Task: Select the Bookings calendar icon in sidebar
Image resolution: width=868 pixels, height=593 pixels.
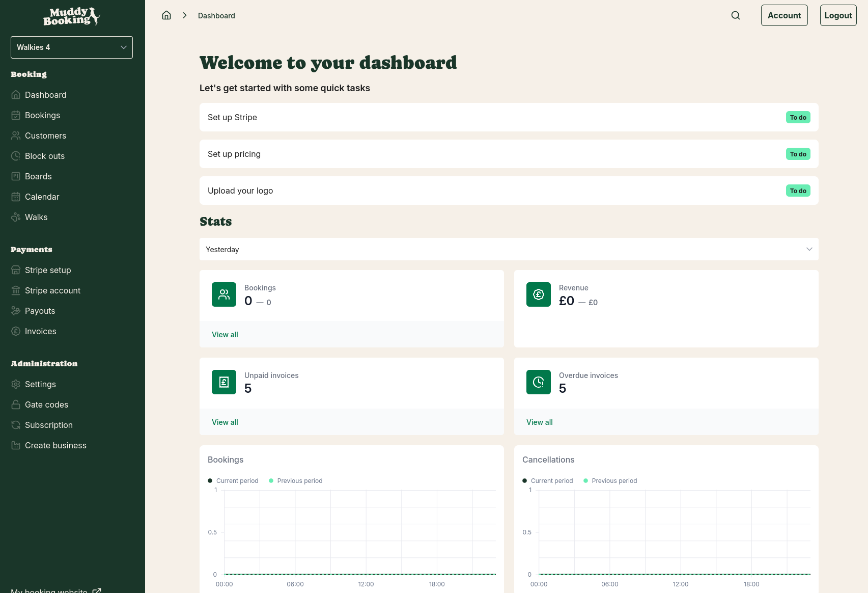Action: (x=15, y=115)
